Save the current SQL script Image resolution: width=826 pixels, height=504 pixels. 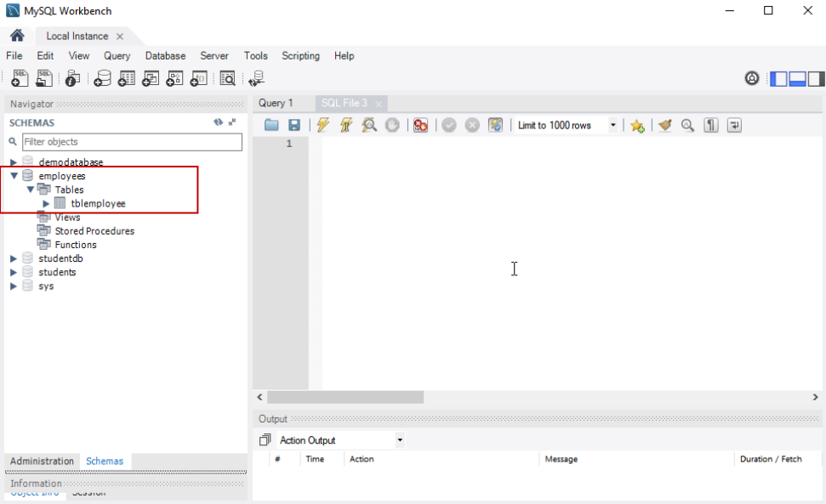296,125
